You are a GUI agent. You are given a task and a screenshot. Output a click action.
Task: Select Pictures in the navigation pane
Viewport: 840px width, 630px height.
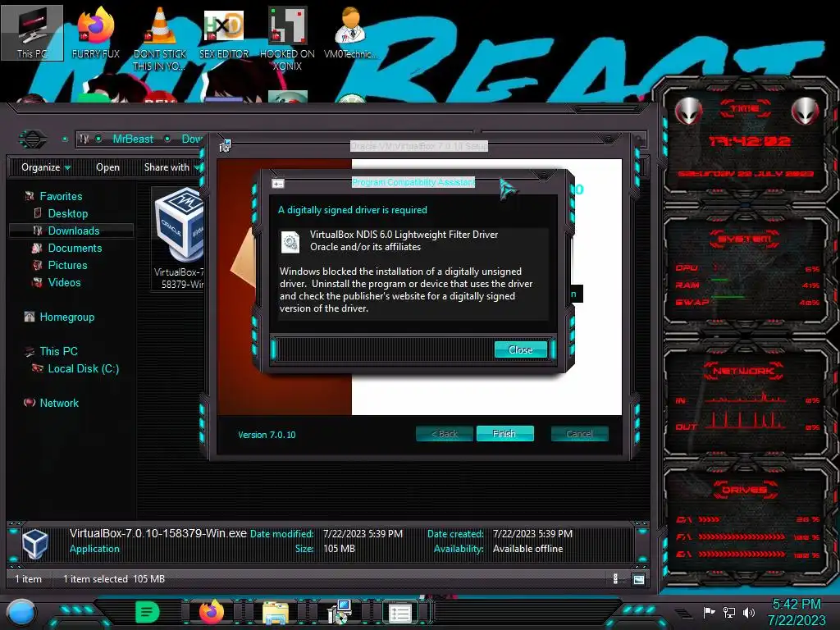67,265
